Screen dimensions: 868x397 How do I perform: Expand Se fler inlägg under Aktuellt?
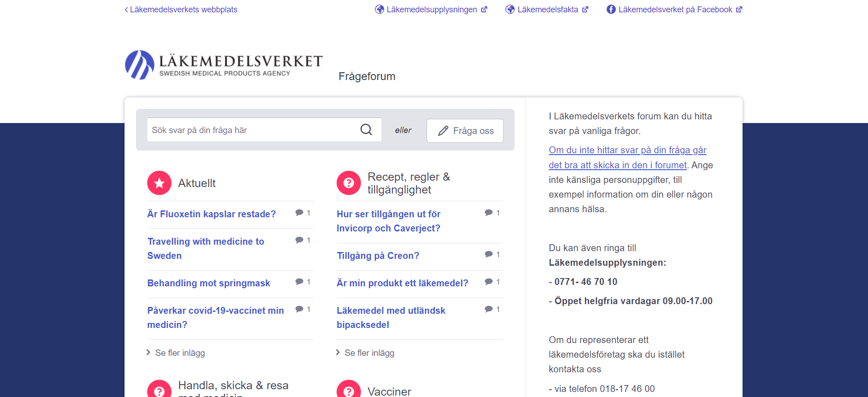click(x=179, y=353)
